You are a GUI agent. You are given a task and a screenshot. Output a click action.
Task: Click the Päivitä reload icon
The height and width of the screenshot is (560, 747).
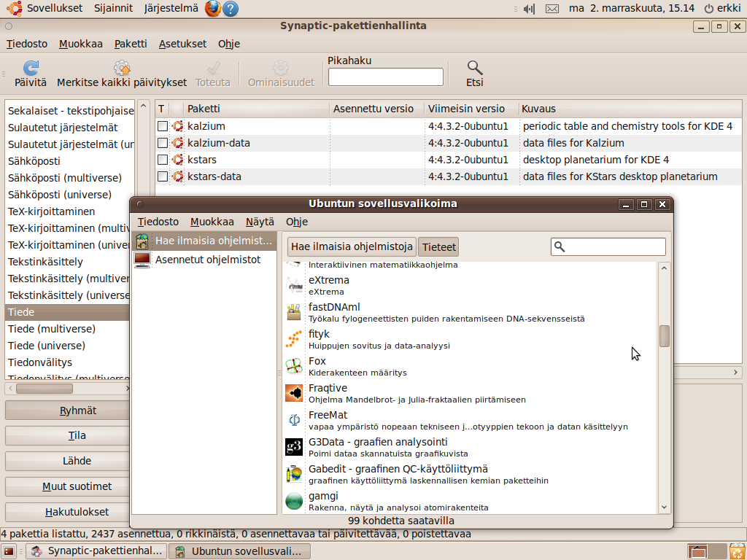tap(31, 69)
